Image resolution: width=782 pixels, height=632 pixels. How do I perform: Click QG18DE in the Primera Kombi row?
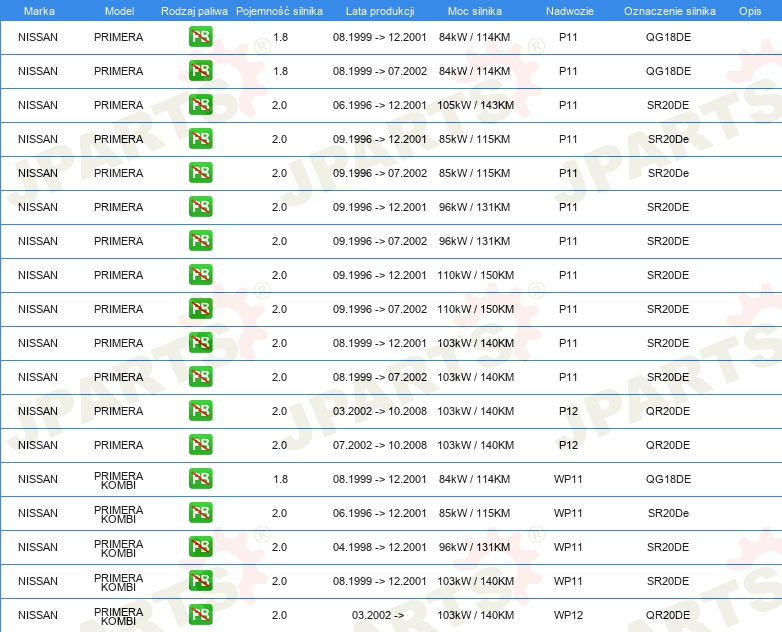(668, 479)
